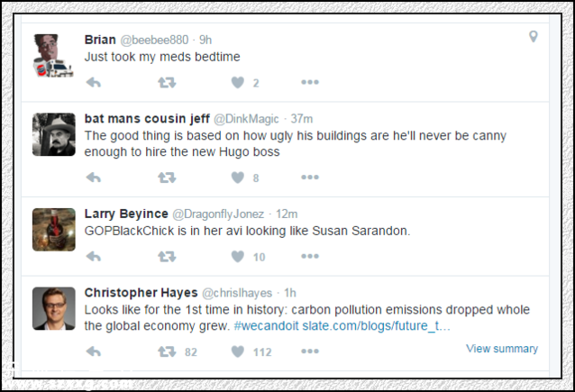
Task: Like the Hugo boss tweet
Action: pyautogui.click(x=238, y=178)
